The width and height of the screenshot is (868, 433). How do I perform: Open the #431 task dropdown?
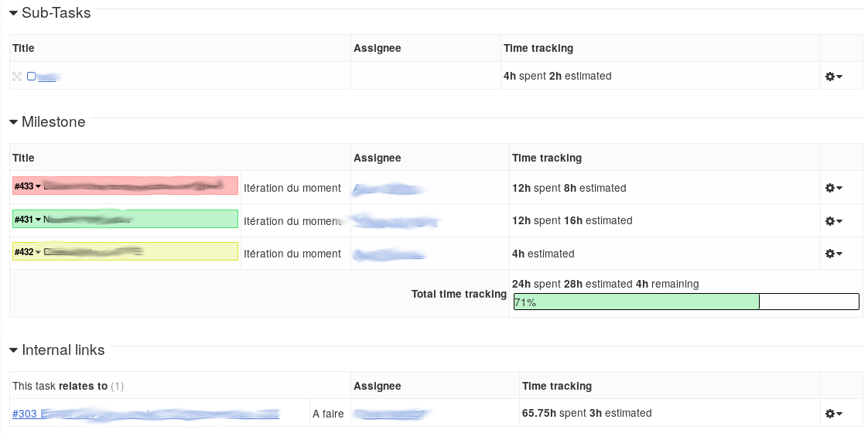tap(28, 220)
